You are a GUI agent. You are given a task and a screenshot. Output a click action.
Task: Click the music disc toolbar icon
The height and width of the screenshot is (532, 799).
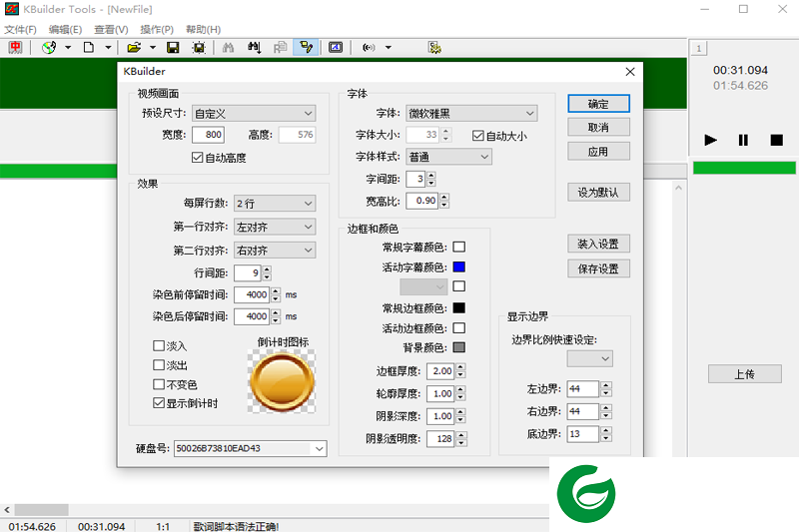coord(49,47)
